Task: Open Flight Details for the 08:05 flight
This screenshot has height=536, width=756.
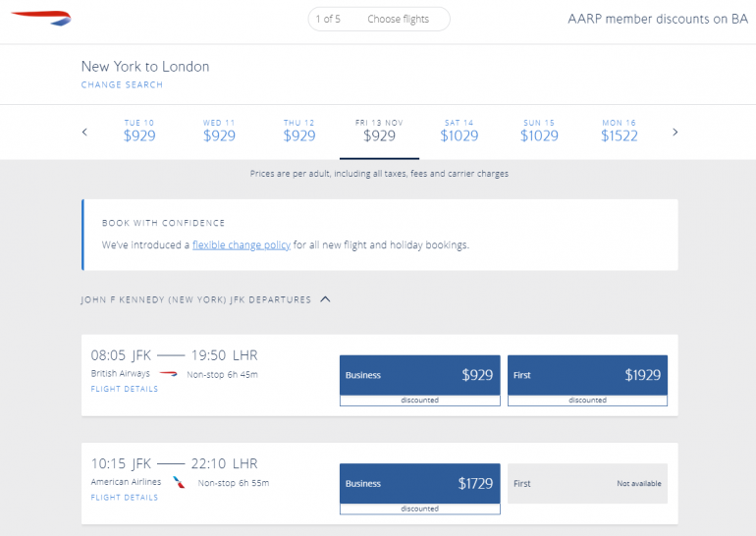Action: click(125, 389)
